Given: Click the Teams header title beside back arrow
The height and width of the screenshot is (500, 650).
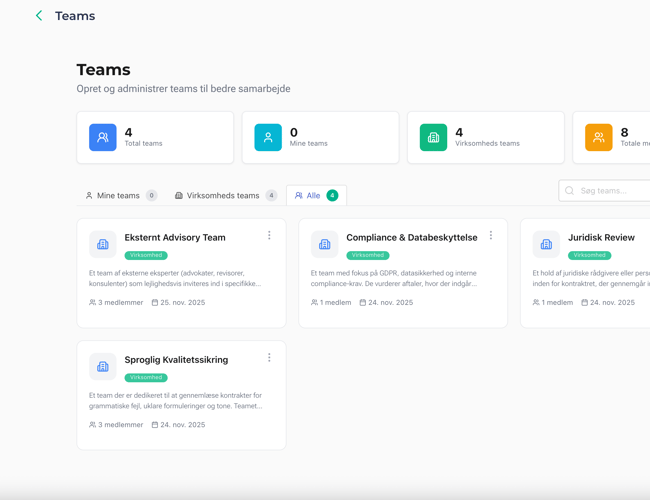Looking at the screenshot, I should [75, 16].
